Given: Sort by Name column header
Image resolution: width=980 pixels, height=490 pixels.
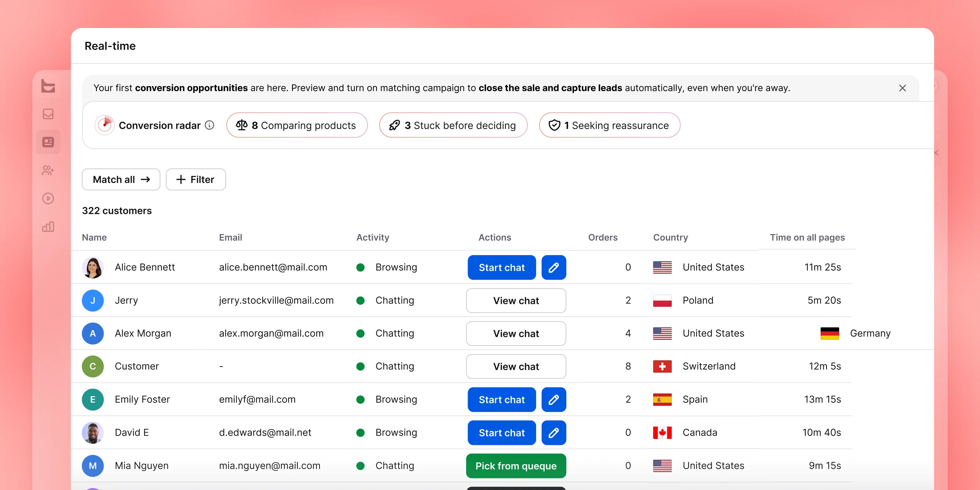Looking at the screenshot, I should click(x=94, y=237).
